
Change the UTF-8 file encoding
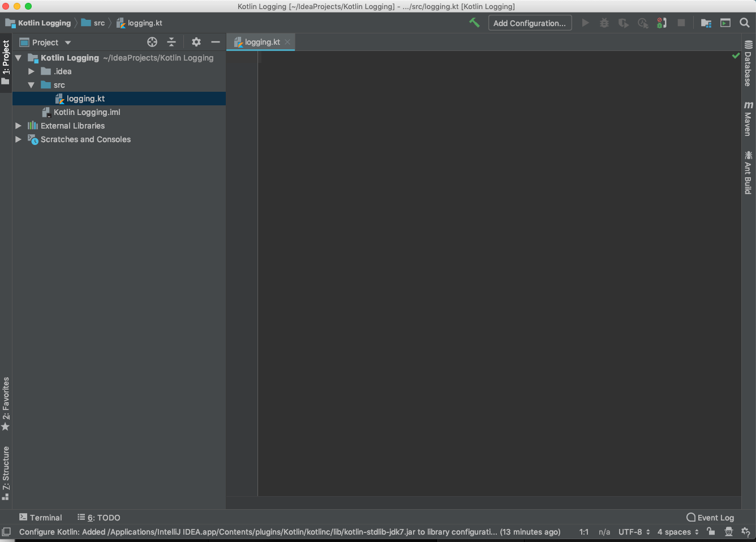634,532
